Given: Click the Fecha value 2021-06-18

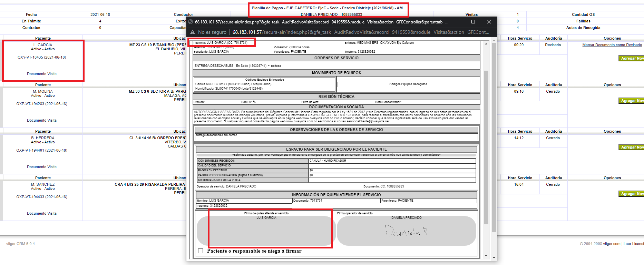Looking at the screenshot, I should [x=100, y=14].
